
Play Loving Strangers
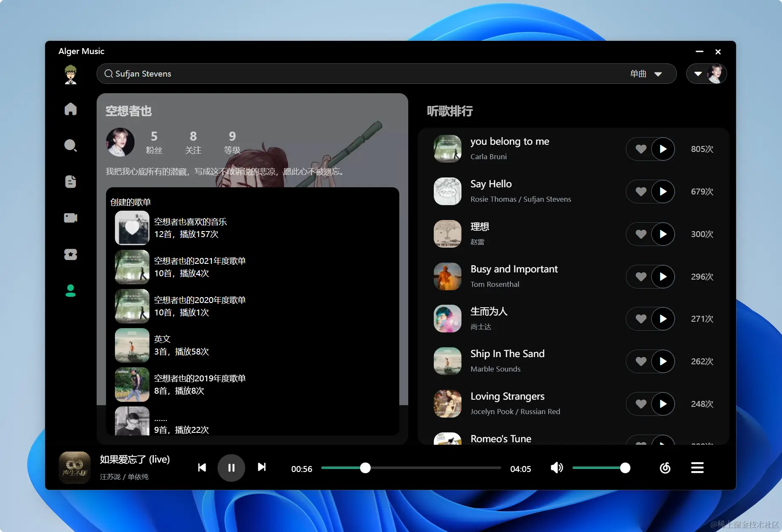click(663, 404)
